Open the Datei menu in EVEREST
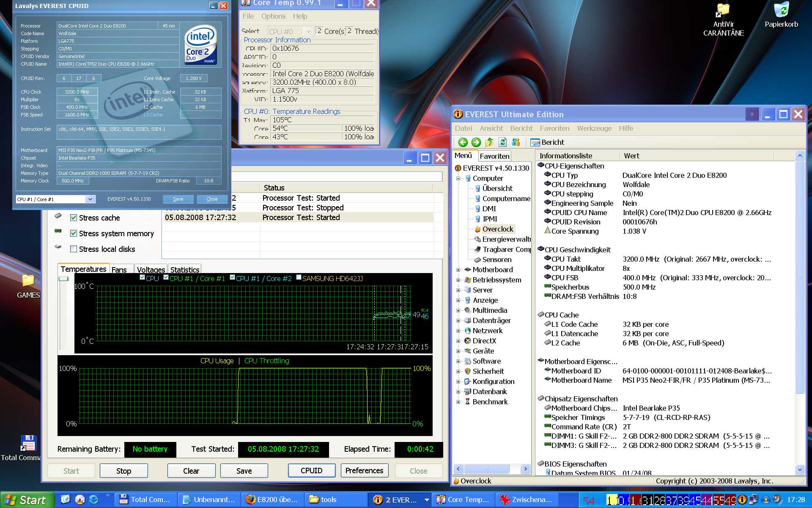This screenshot has height=508, width=812. point(464,128)
